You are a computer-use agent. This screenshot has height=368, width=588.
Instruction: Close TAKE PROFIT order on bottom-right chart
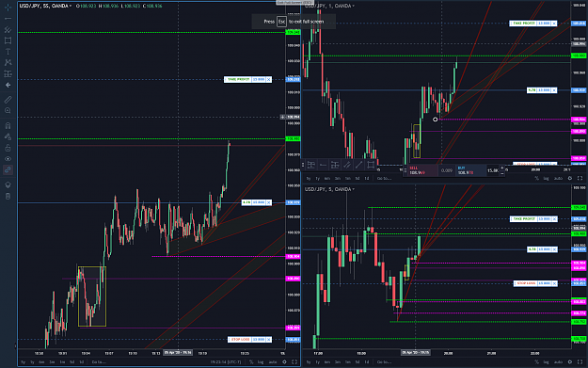point(554,218)
